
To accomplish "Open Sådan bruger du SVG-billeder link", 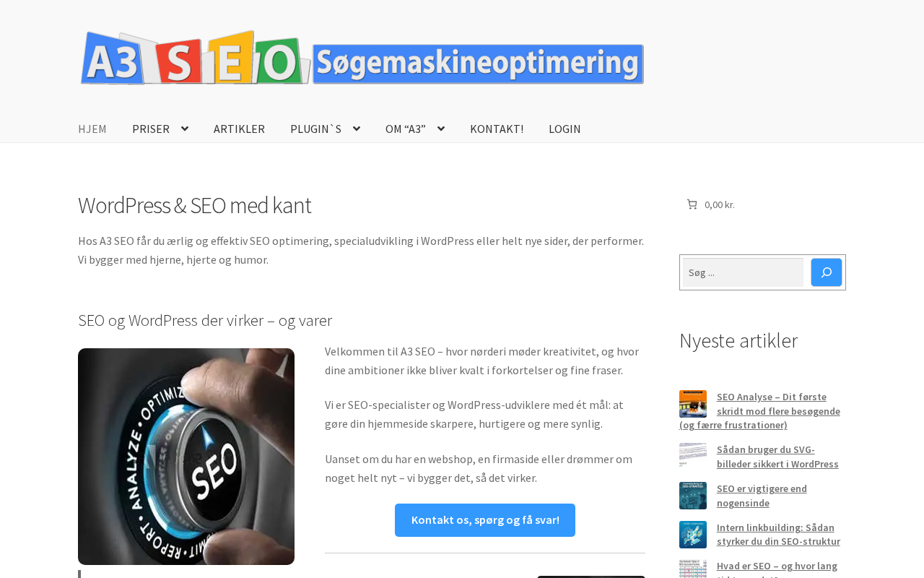I will (x=777, y=457).
